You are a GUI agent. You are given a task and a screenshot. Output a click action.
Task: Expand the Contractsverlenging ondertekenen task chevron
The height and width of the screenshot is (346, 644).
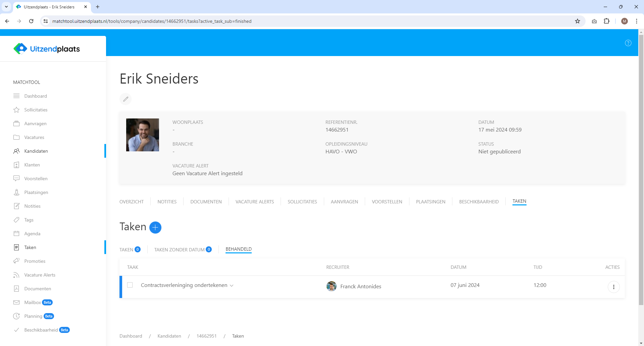232,286
